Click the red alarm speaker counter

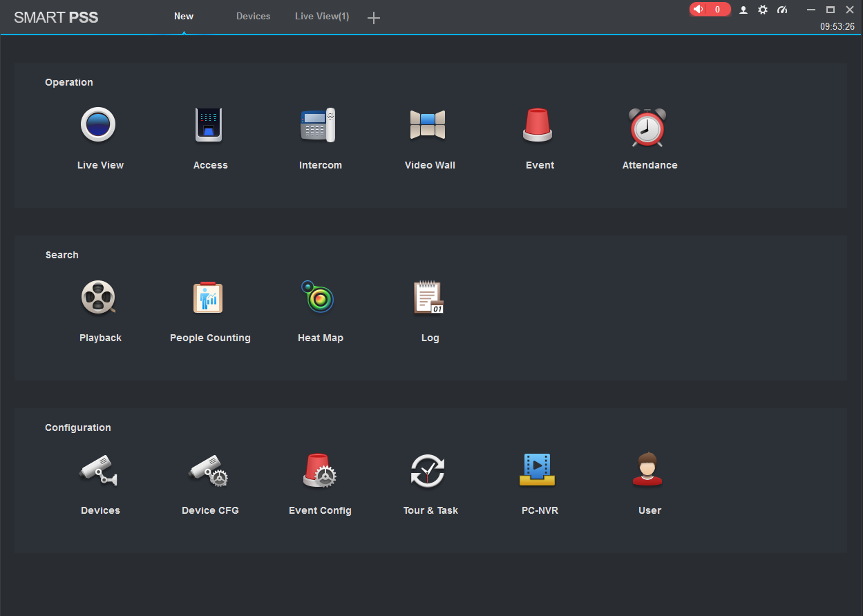[710, 10]
